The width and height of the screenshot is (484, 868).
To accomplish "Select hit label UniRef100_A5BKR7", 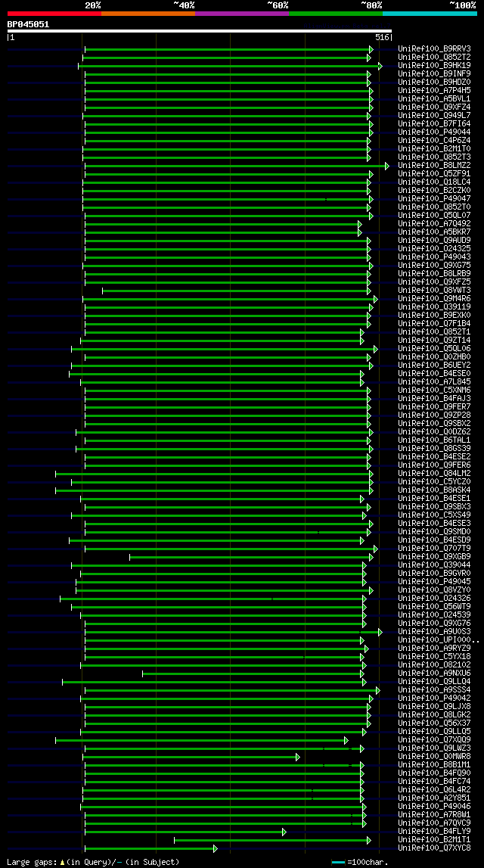I will pyautogui.click(x=434, y=232).
